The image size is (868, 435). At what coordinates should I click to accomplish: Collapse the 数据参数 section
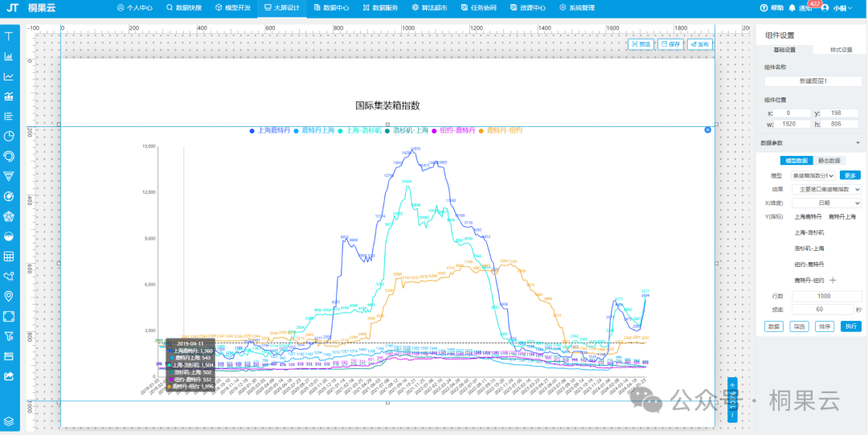pos(858,143)
